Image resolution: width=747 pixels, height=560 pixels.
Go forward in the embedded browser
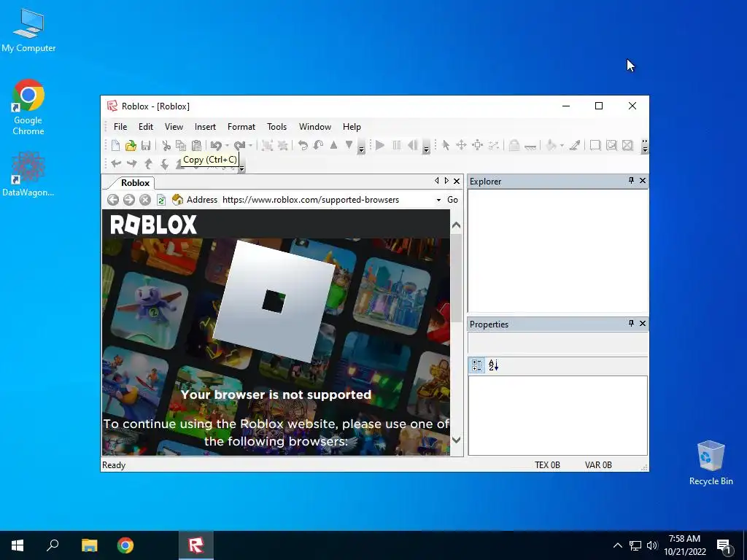pyautogui.click(x=129, y=200)
